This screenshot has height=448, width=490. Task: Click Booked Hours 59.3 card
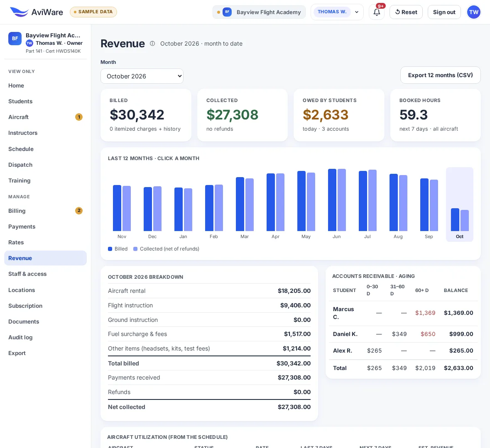(x=435, y=115)
